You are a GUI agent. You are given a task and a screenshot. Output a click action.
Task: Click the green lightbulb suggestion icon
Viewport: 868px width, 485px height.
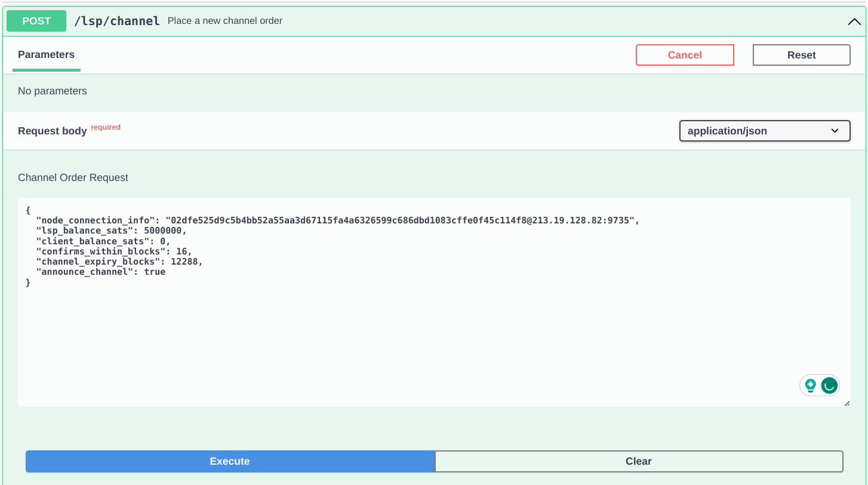coord(810,385)
